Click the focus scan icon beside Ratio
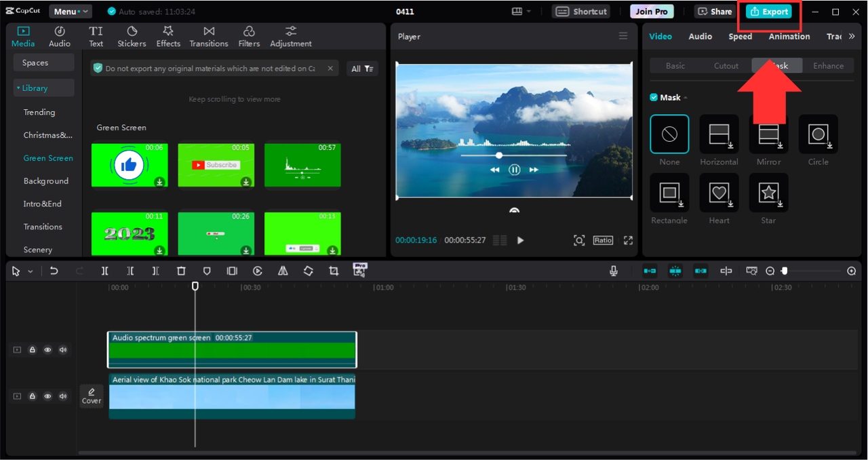This screenshot has width=868, height=460. click(x=579, y=240)
